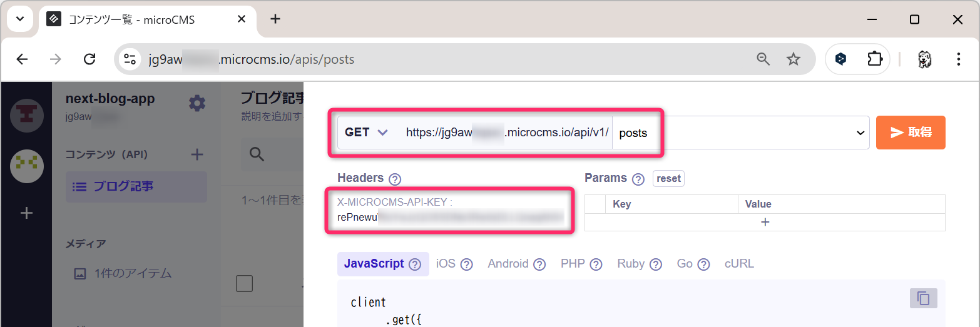Expand the endpoint path dropdown arrow

tap(859, 133)
